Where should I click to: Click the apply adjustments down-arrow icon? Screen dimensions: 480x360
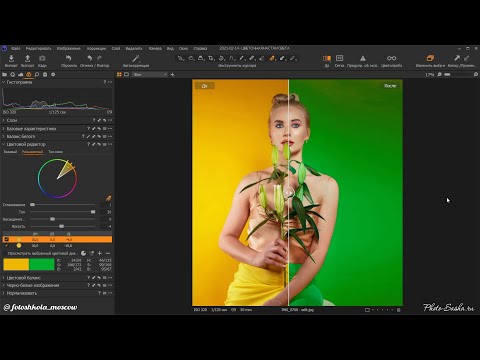(x=467, y=58)
